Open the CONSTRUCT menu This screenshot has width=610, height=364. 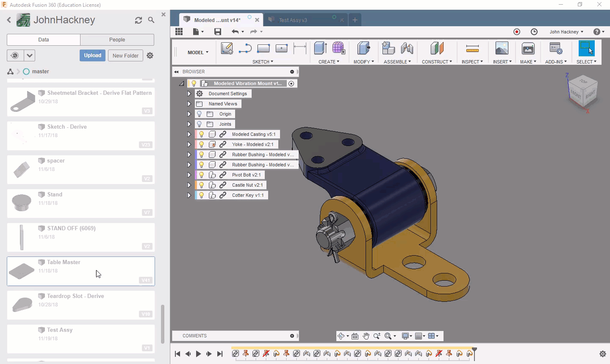[x=437, y=62]
